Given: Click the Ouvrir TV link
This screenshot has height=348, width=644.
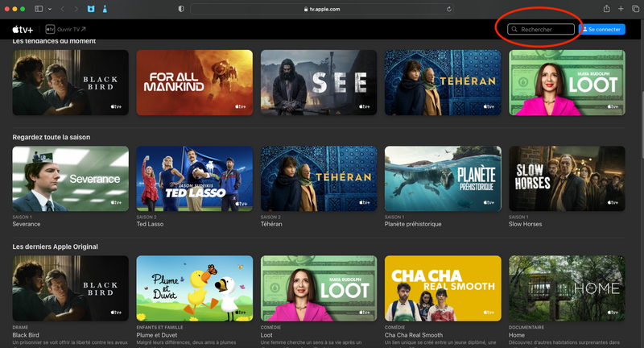Looking at the screenshot, I should (x=66, y=29).
